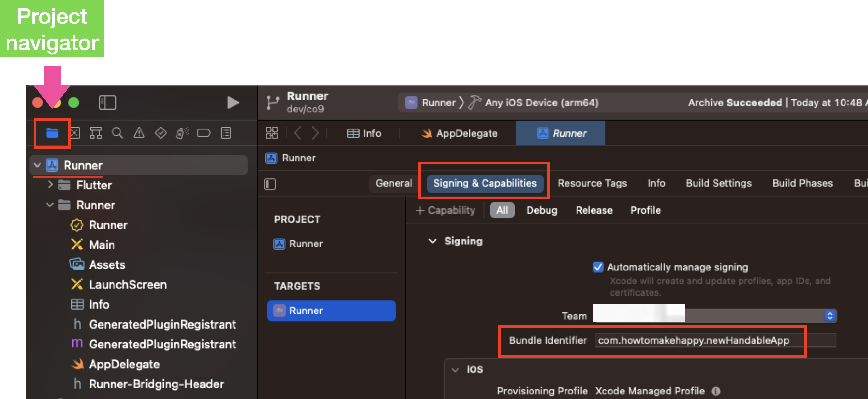Select LaunchScreen in the file tree
The image size is (868, 399).
[127, 284]
